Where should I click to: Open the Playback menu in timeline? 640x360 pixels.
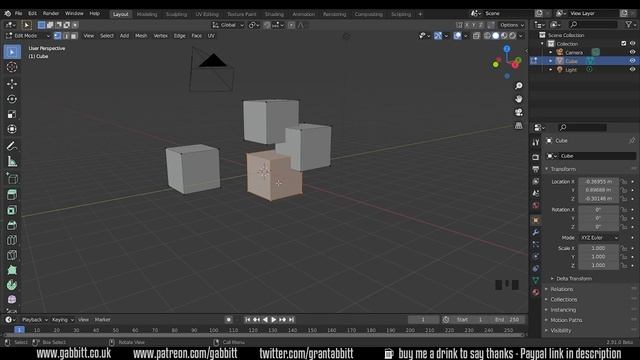35,320
